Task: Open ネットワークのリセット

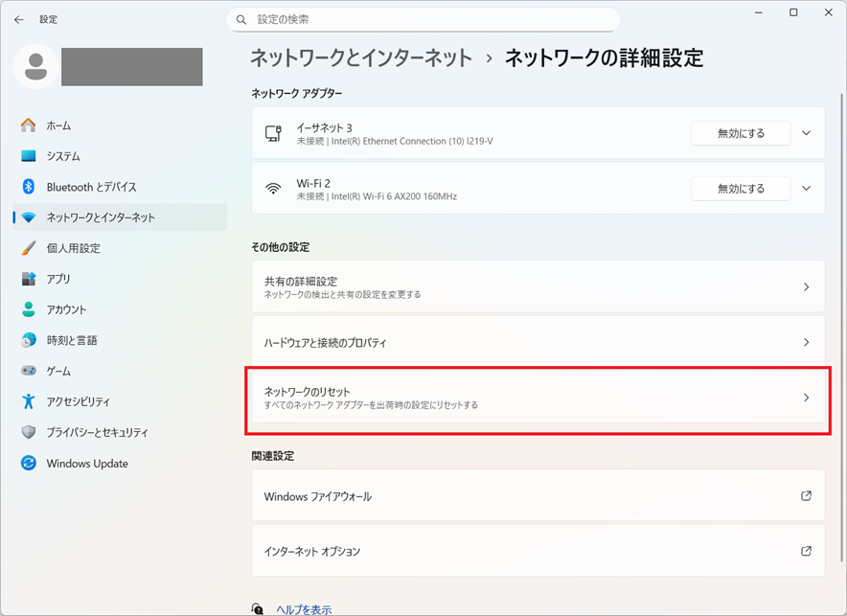Action: 538,398
